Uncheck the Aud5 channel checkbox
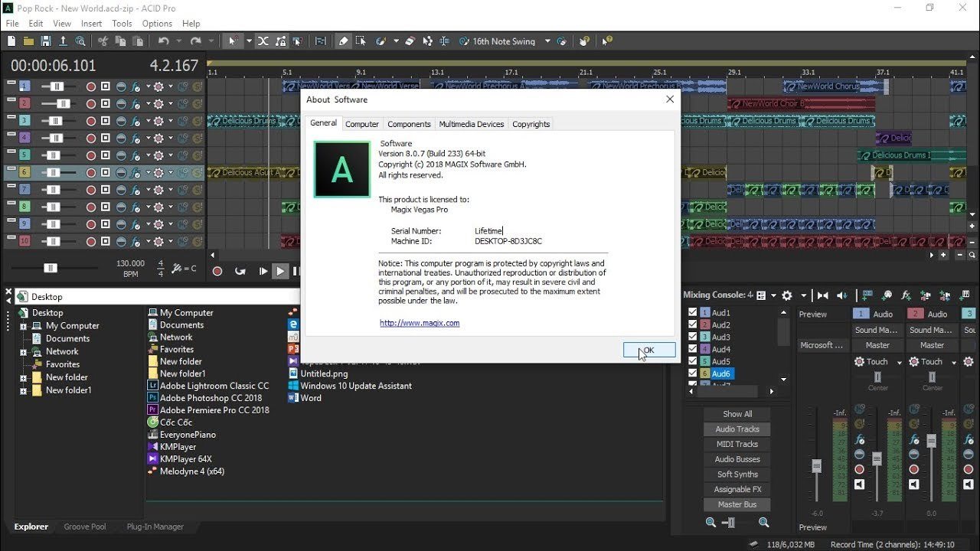 click(x=693, y=361)
